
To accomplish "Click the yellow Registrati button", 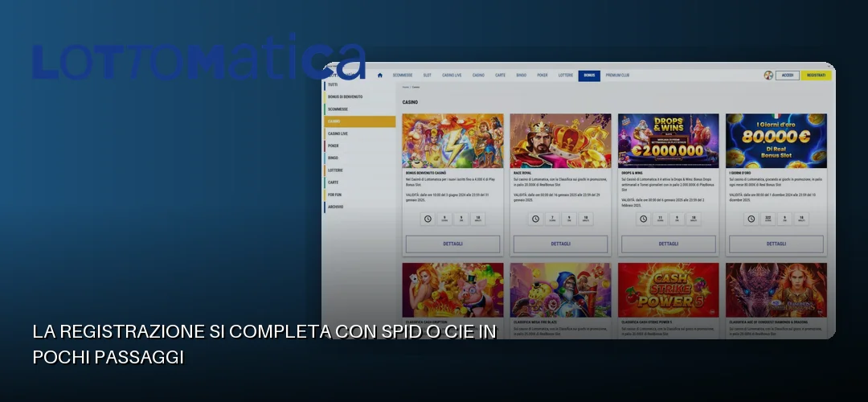I will (816, 76).
